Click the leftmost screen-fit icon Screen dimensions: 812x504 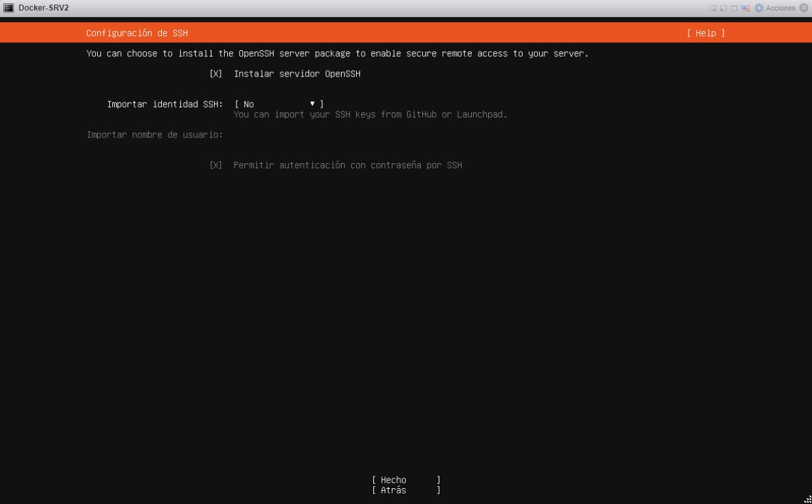click(713, 8)
